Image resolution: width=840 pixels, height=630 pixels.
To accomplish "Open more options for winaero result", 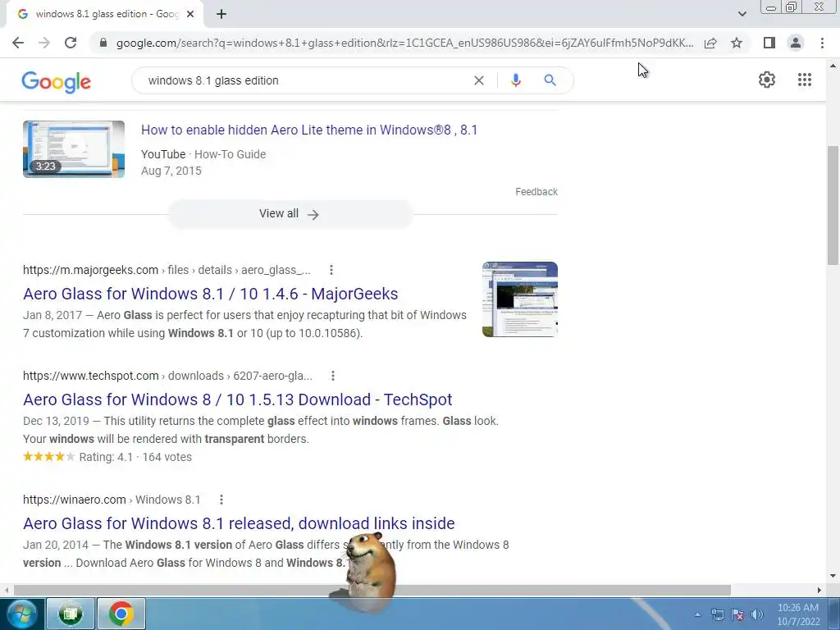I will [x=221, y=500].
